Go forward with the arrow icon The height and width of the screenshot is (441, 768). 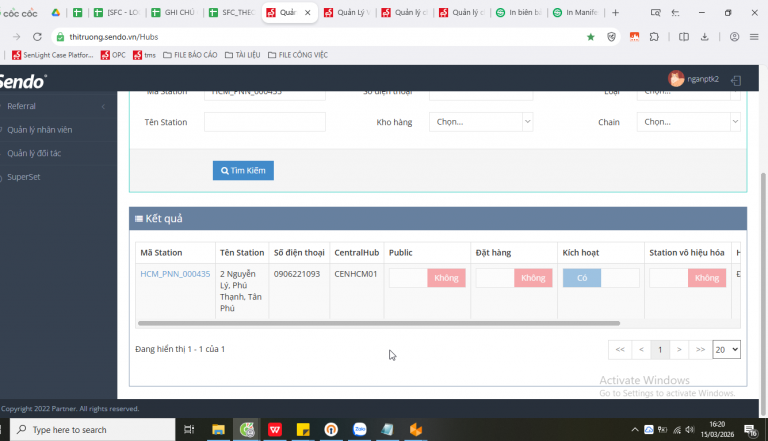[16, 37]
